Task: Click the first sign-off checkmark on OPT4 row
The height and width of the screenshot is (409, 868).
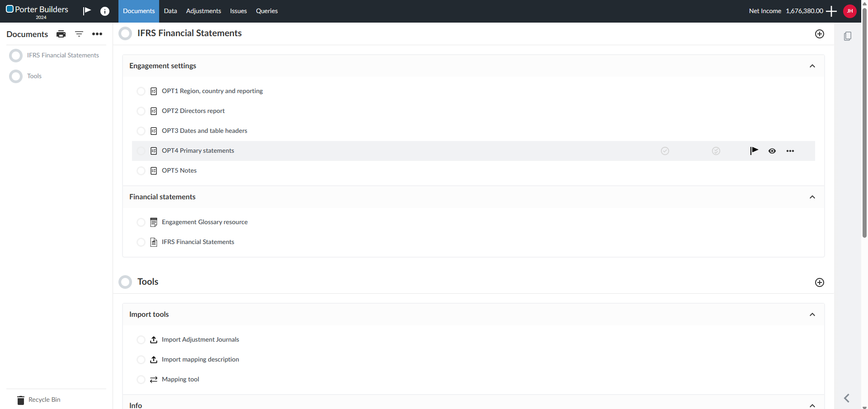Action: coord(665,151)
